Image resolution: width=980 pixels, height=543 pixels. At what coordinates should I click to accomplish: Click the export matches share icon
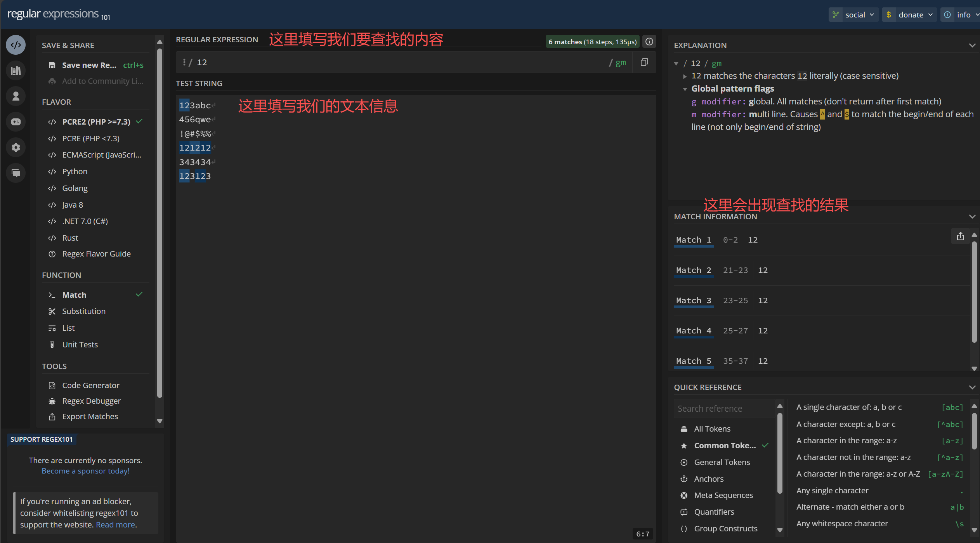(960, 236)
